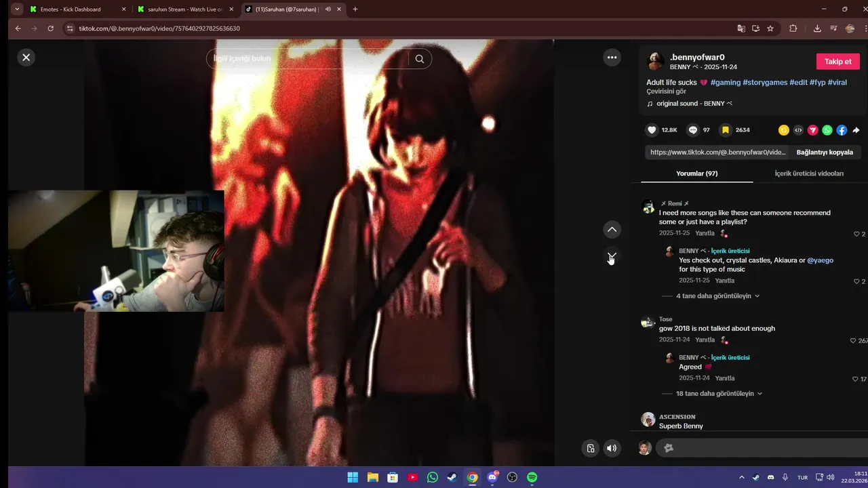Like Remi's comment with heart icon

pyautogui.click(x=856, y=234)
